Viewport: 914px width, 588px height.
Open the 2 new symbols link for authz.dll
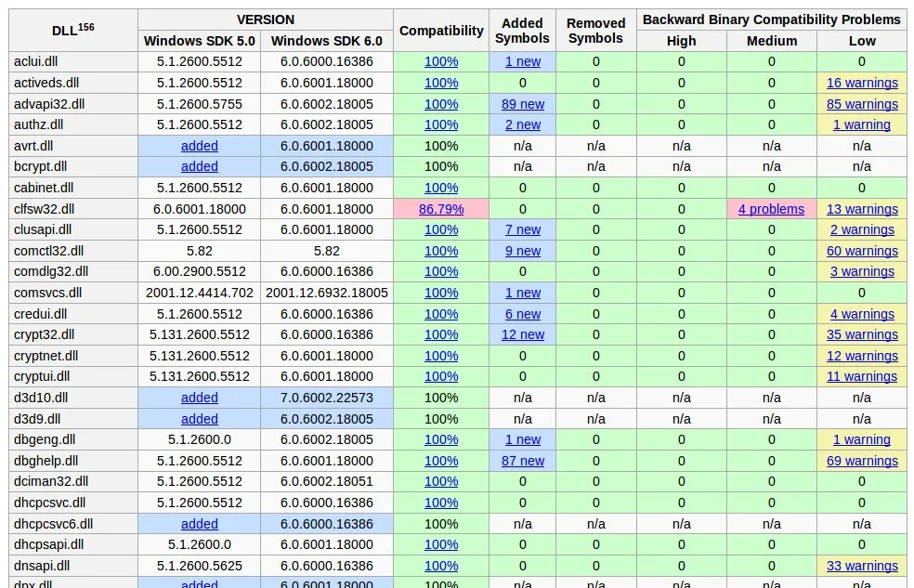[x=522, y=124]
